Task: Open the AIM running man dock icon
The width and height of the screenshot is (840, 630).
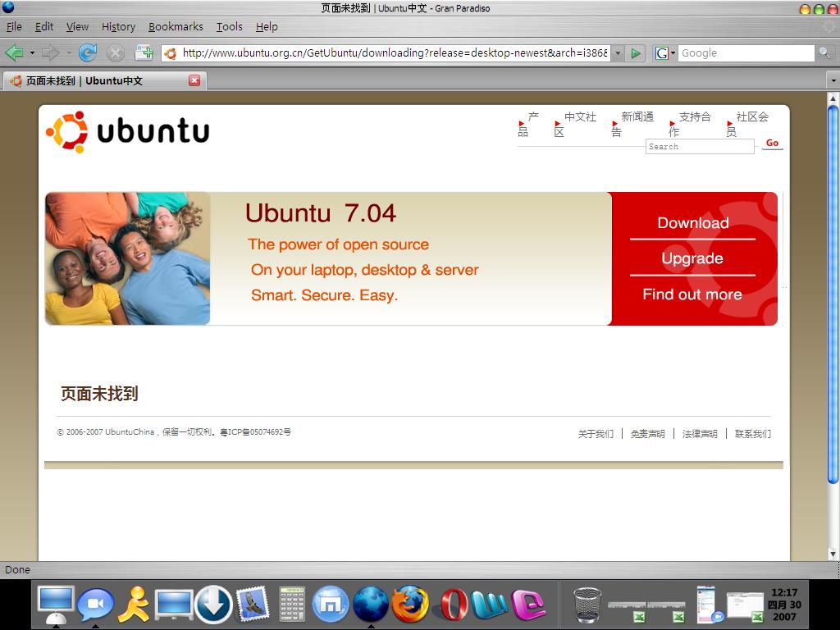Action: click(134, 604)
